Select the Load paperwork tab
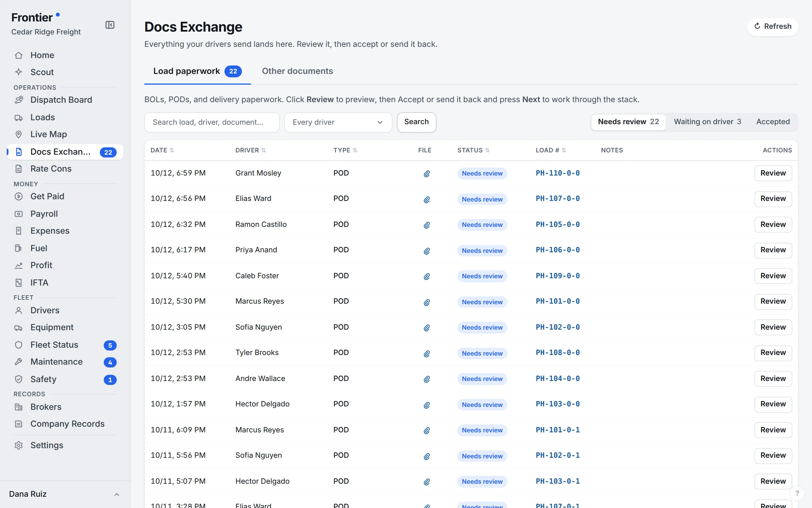Screen dimensions: 812x508 [x=197, y=71]
